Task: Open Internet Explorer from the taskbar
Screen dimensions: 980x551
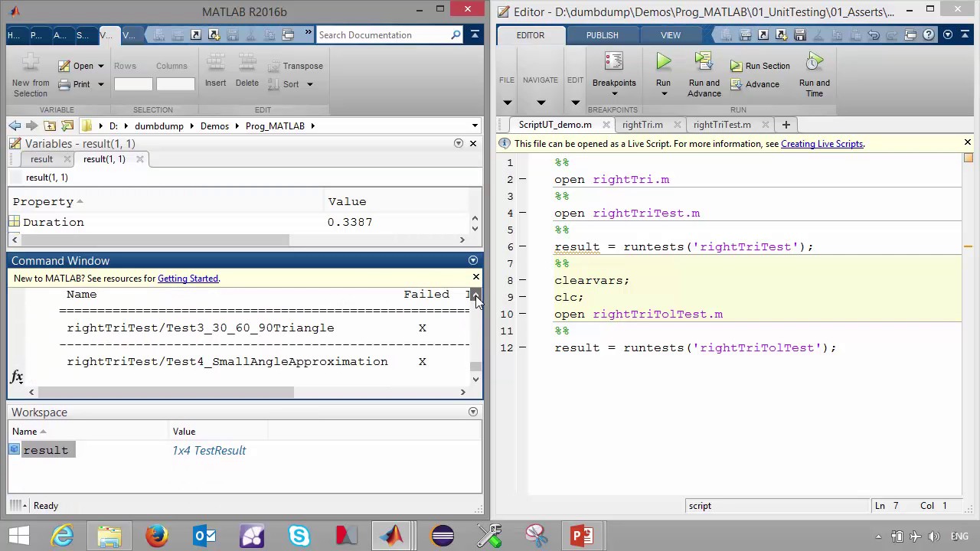Action: [62, 536]
